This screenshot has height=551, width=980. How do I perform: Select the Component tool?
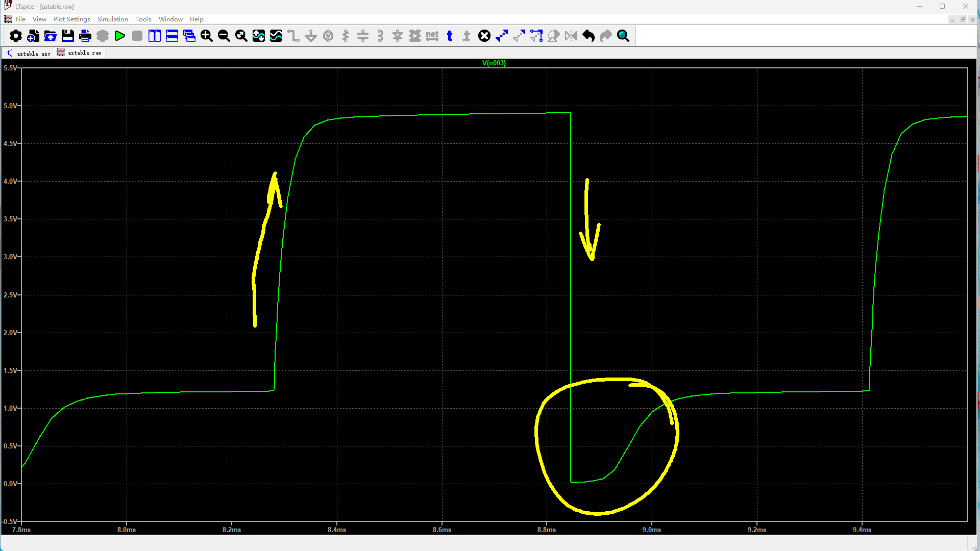pyautogui.click(x=415, y=36)
